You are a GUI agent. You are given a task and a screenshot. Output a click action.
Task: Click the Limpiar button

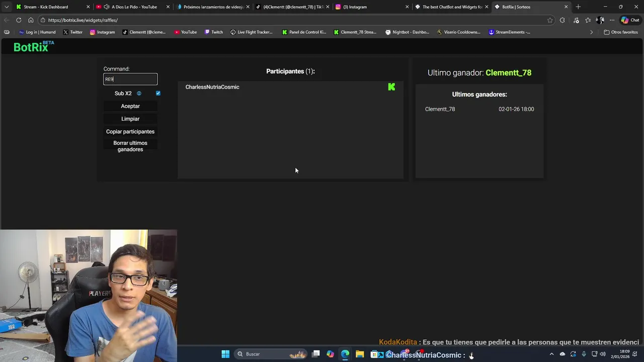click(130, 119)
